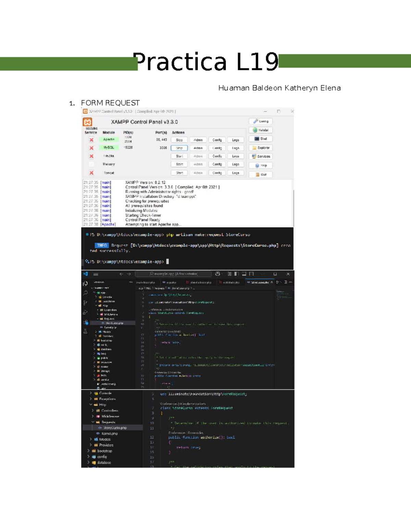Switch to the StoreCurso.php tab
Image resolution: width=411 pixels, height=532 pixels.
click(x=260, y=281)
